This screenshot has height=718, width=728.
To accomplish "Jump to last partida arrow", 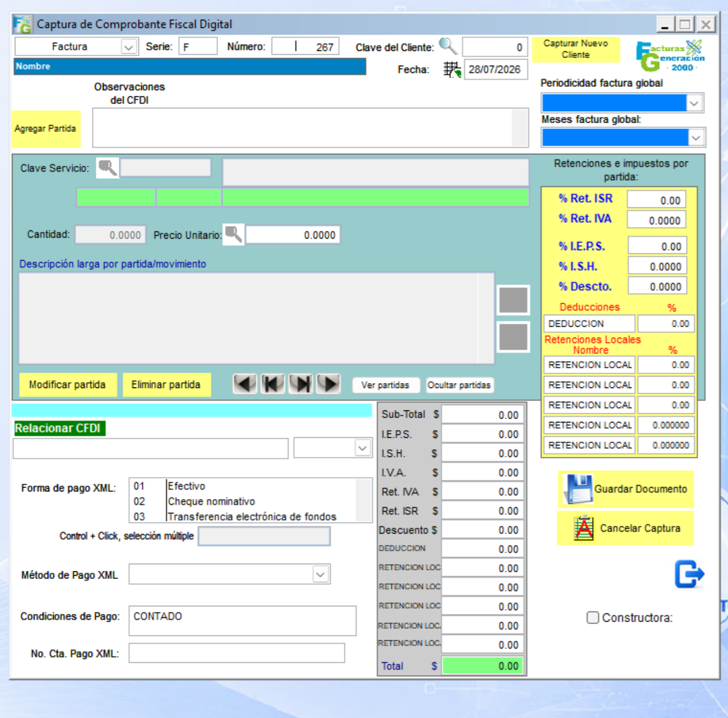I will 301,384.
